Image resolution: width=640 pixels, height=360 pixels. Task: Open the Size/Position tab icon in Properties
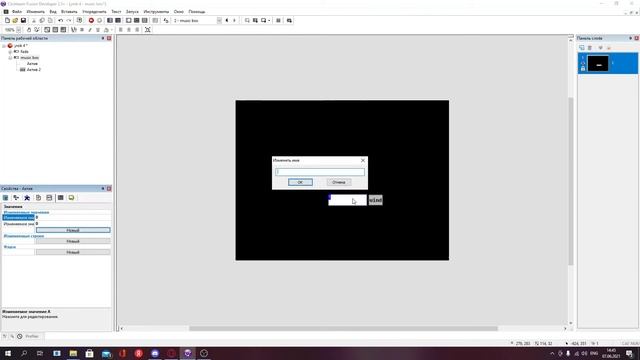point(16,198)
